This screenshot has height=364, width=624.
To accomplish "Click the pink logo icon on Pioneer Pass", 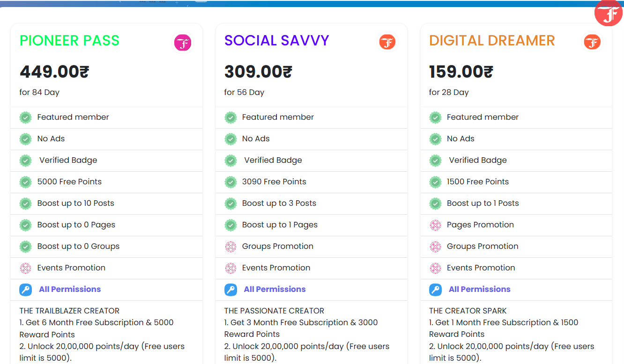I will (x=183, y=43).
